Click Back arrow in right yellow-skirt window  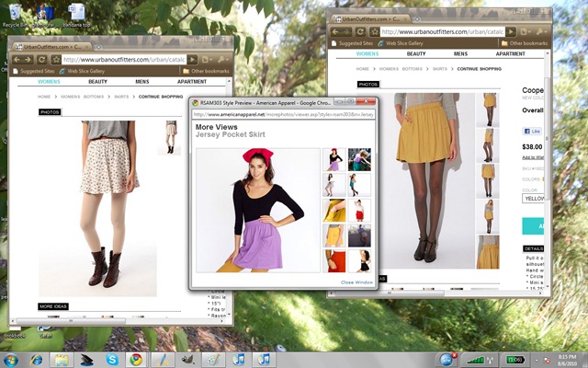335,32
